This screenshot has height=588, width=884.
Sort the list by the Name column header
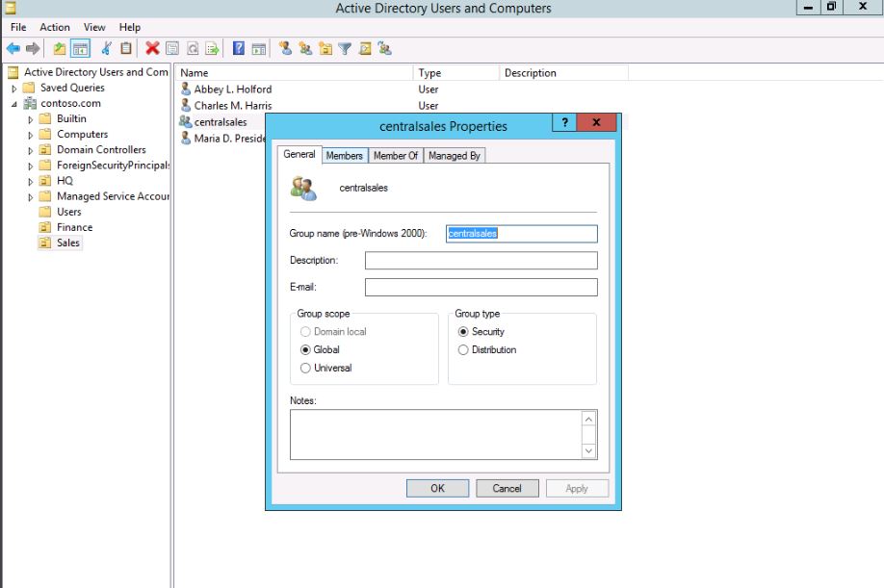tap(294, 72)
